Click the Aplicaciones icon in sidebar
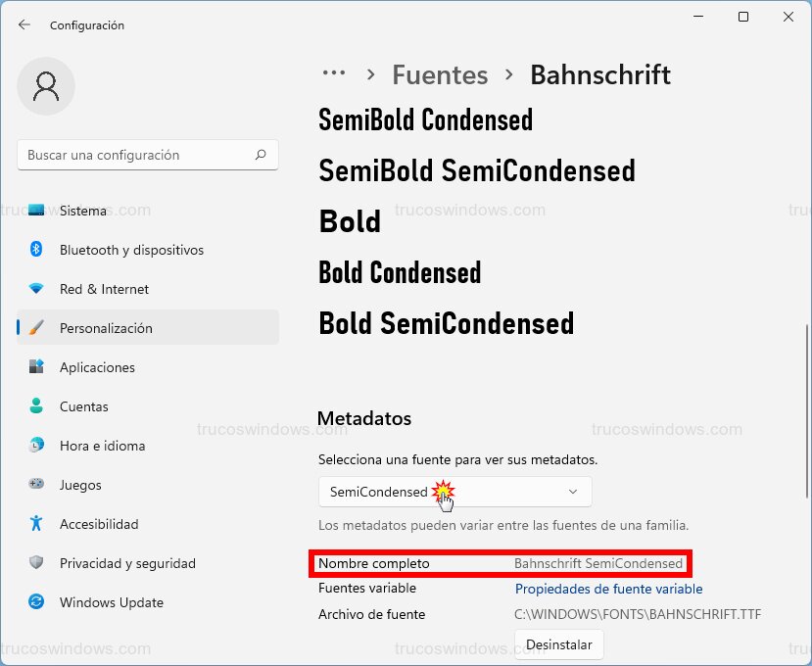This screenshot has height=666, width=812. (36, 367)
